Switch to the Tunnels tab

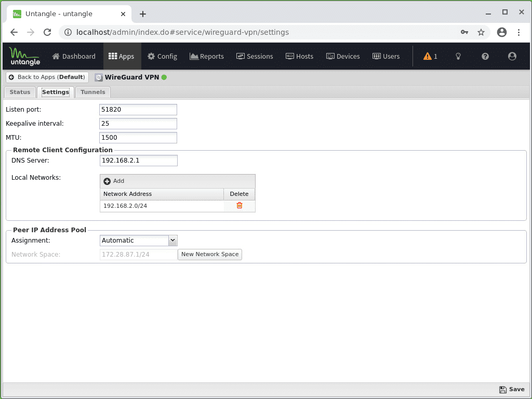(x=92, y=92)
